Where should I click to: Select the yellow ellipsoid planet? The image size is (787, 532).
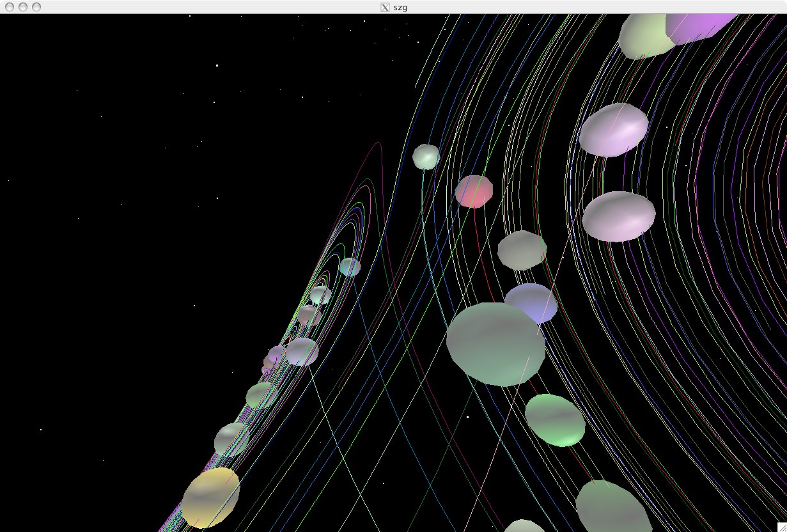pos(210,497)
